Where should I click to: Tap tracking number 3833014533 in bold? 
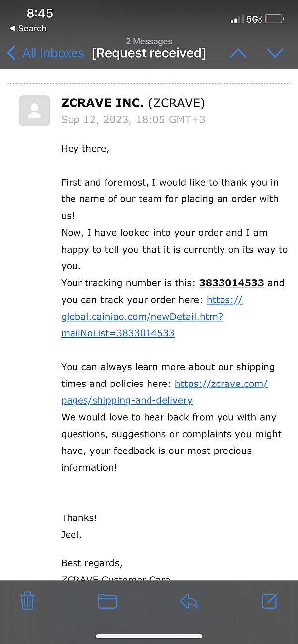point(231,283)
